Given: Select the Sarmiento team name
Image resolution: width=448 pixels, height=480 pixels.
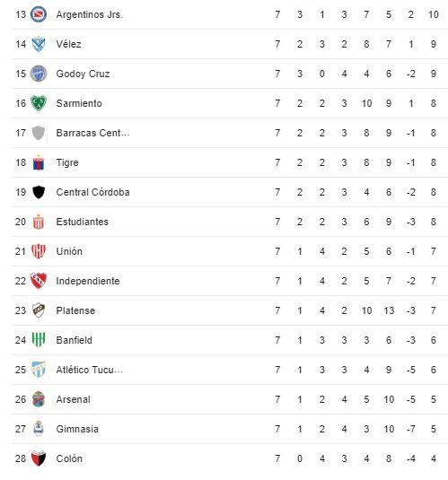Looking at the screenshot, I should tap(79, 103).
